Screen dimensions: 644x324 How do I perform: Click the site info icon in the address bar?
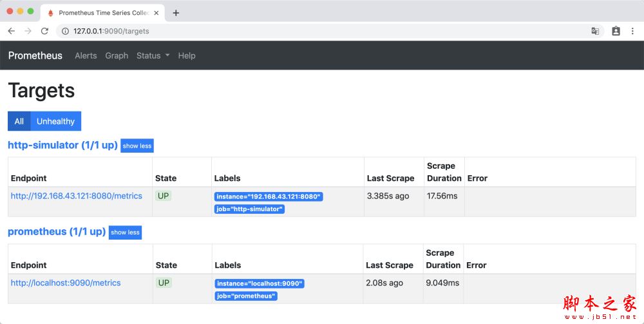pos(65,31)
